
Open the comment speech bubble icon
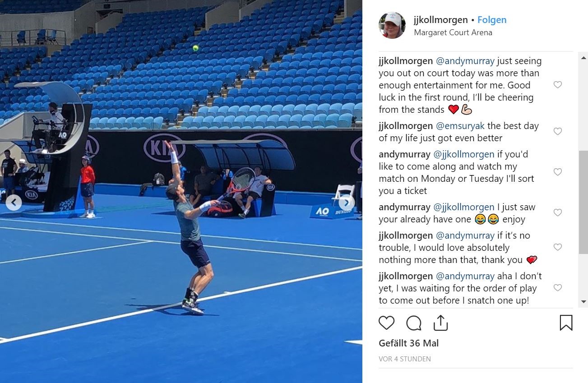(x=413, y=323)
